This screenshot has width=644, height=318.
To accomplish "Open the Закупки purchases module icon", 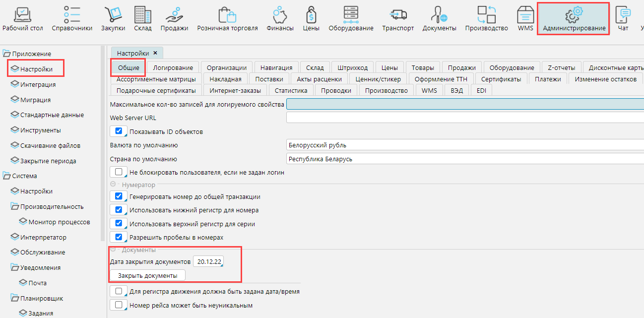I will coord(113,15).
